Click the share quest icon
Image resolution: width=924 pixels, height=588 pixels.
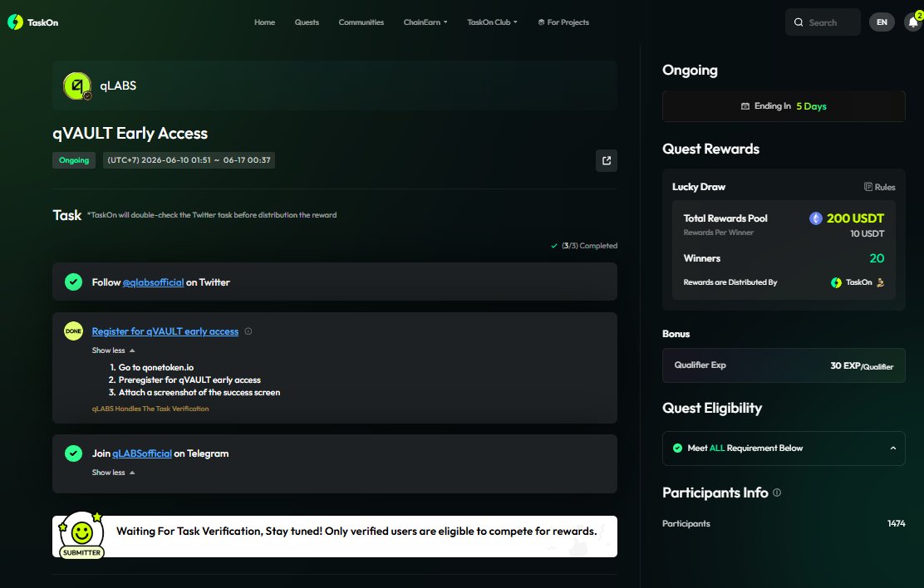[607, 160]
